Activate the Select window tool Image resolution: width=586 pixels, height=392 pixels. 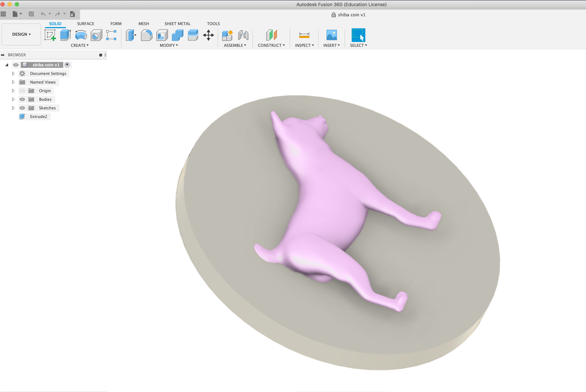point(358,35)
